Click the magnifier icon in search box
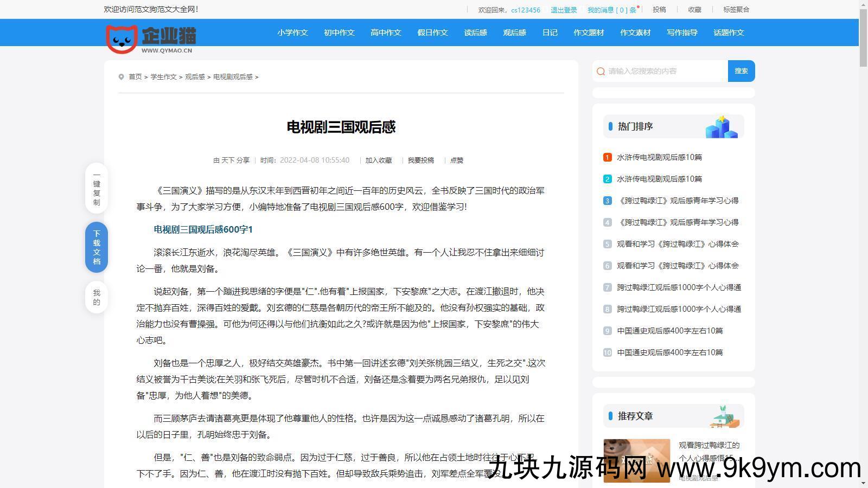The image size is (868, 488). click(x=601, y=71)
